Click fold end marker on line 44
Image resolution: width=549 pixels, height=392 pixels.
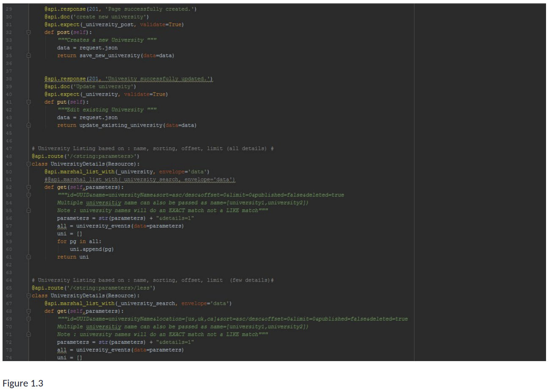(29, 125)
